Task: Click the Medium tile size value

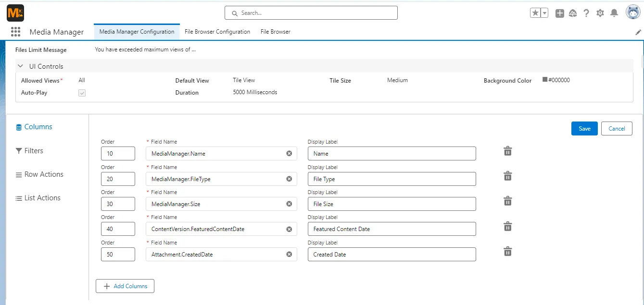Action: pos(397,80)
